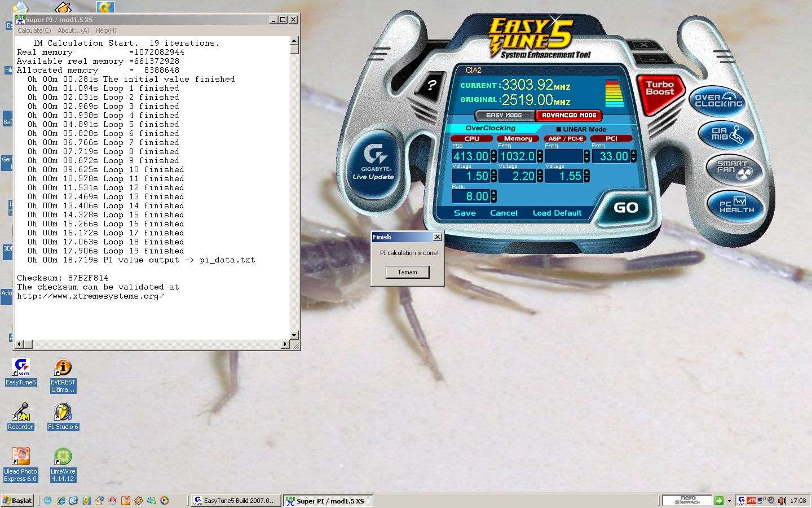Open the volume speaker tray icon
The height and width of the screenshot is (508, 812).
782,501
